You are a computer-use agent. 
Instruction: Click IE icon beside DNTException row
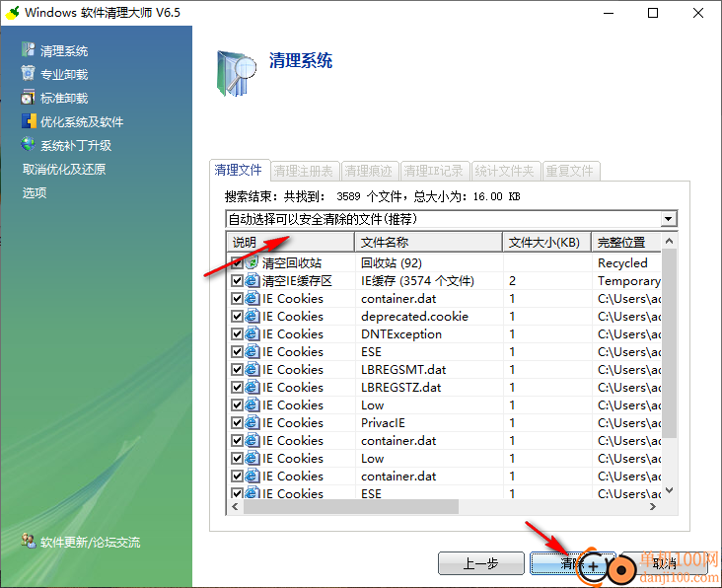coord(252,333)
